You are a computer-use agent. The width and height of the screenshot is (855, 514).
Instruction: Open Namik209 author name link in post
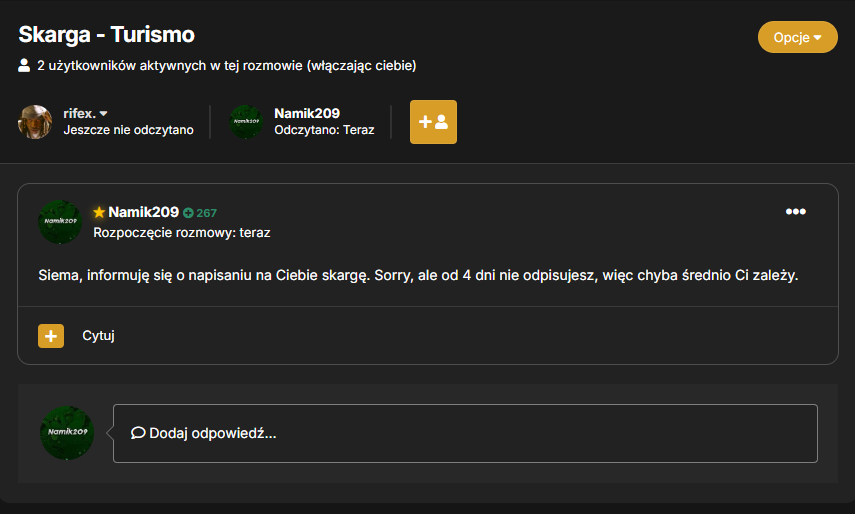tap(143, 212)
